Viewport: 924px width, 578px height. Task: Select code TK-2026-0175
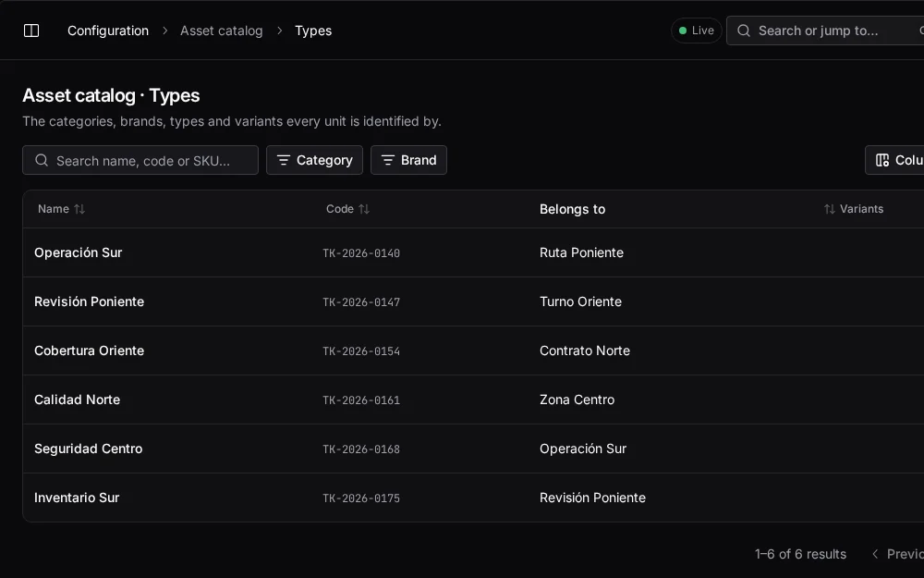(361, 498)
